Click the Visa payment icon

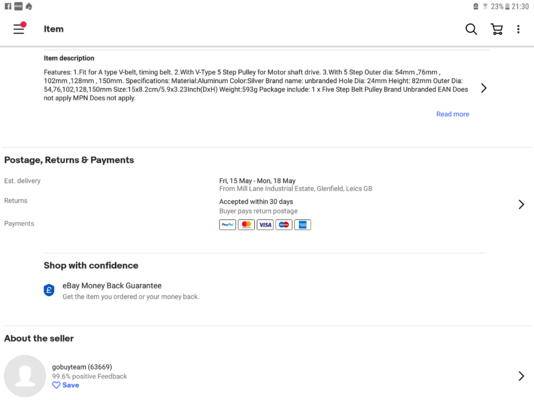[x=265, y=225]
